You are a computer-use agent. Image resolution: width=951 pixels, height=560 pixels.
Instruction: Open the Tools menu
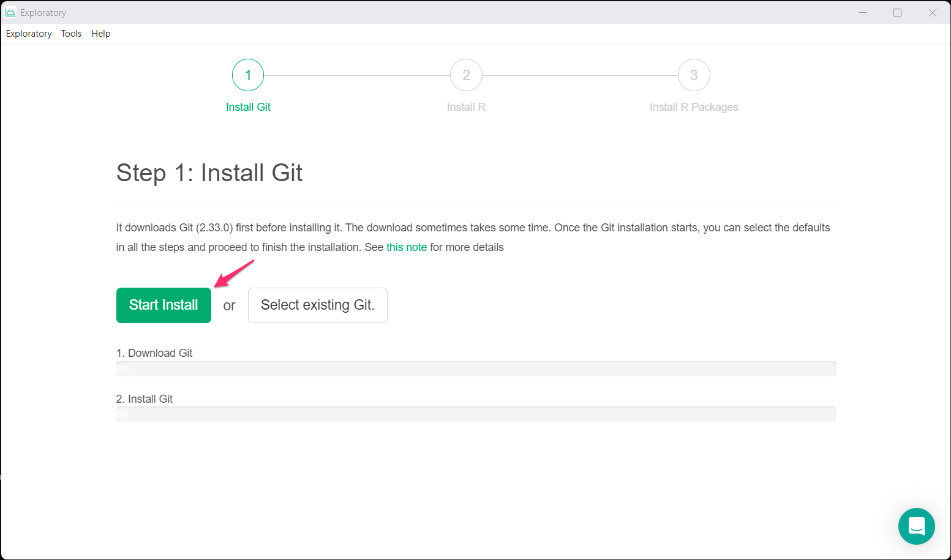71,34
